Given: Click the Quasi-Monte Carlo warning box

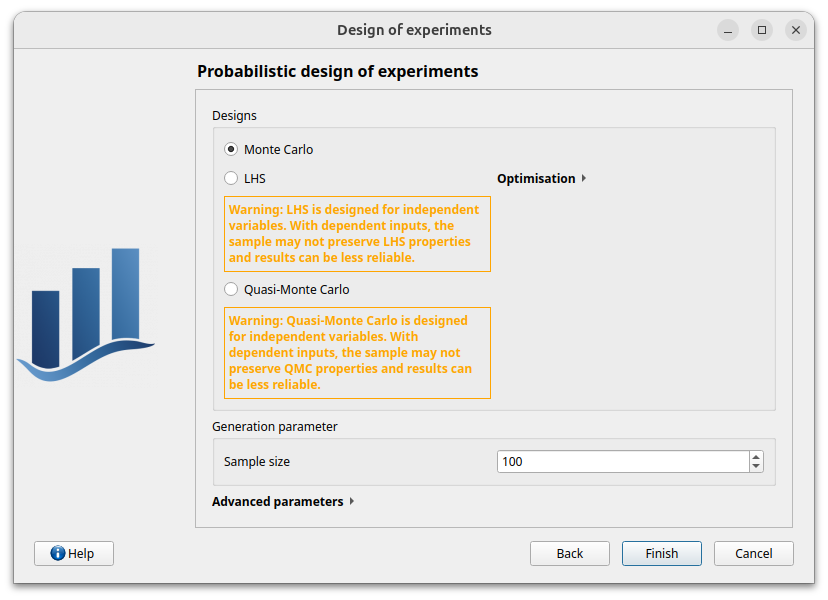Looking at the screenshot, I should [x=357, y=353].
